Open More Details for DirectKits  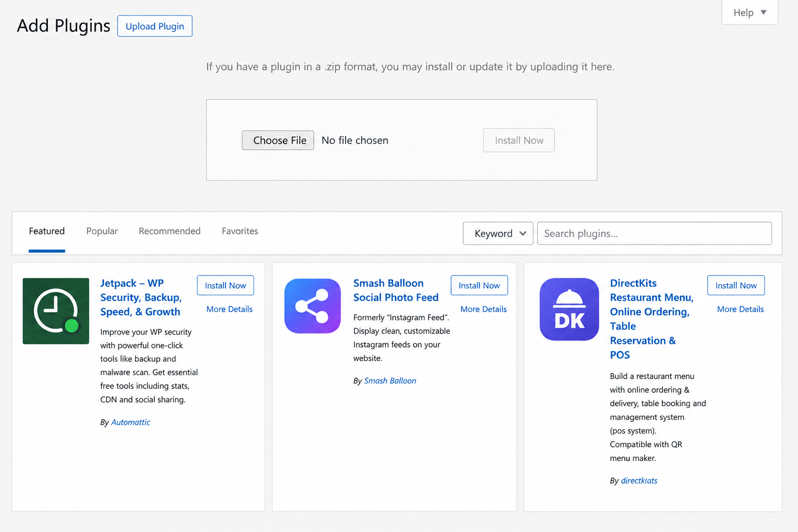pyautogui.click(x=740, y=309)
